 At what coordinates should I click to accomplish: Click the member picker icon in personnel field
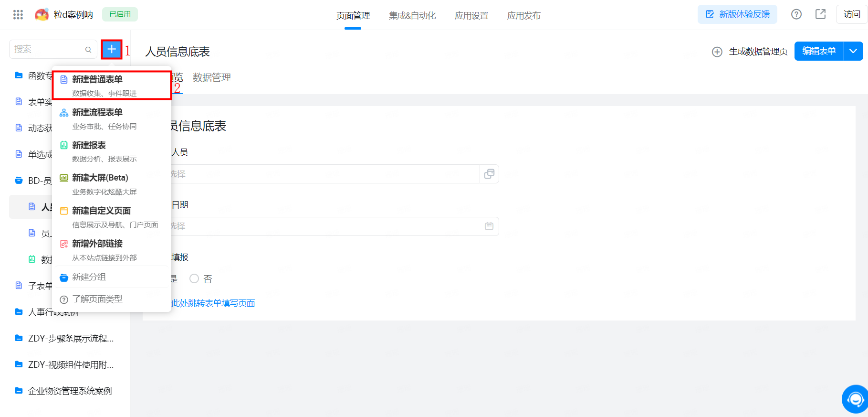pyautogui.click(x=489, y=174)
